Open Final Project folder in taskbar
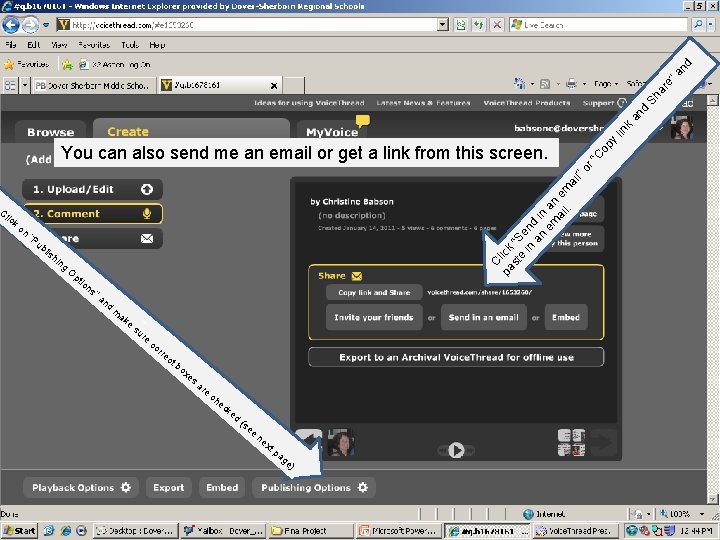 coord(310,531)
